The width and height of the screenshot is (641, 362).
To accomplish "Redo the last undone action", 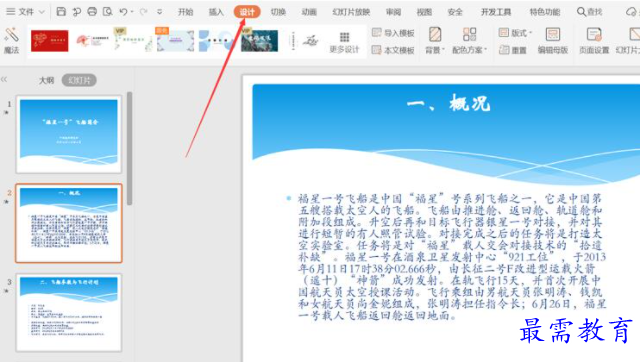I will 143,12.
